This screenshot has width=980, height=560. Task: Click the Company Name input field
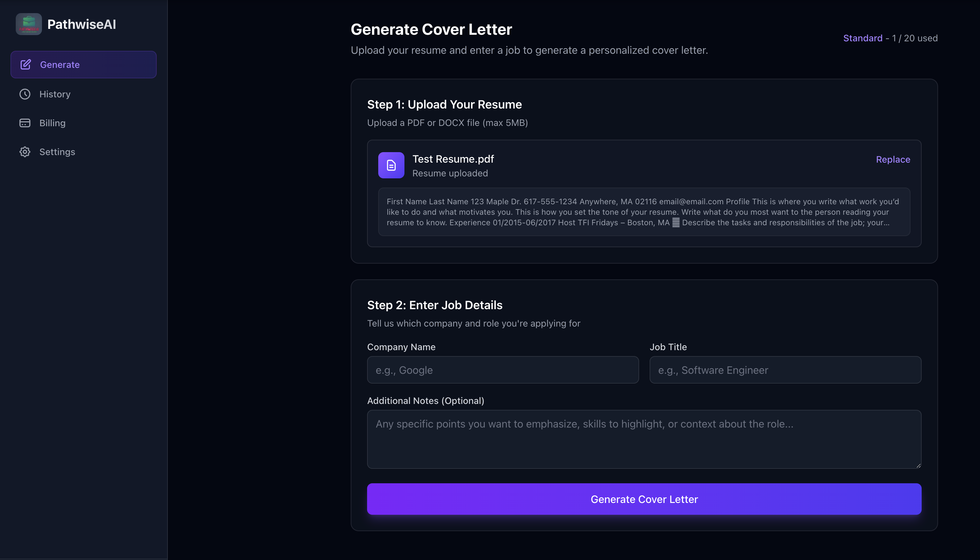click(503, 370)
